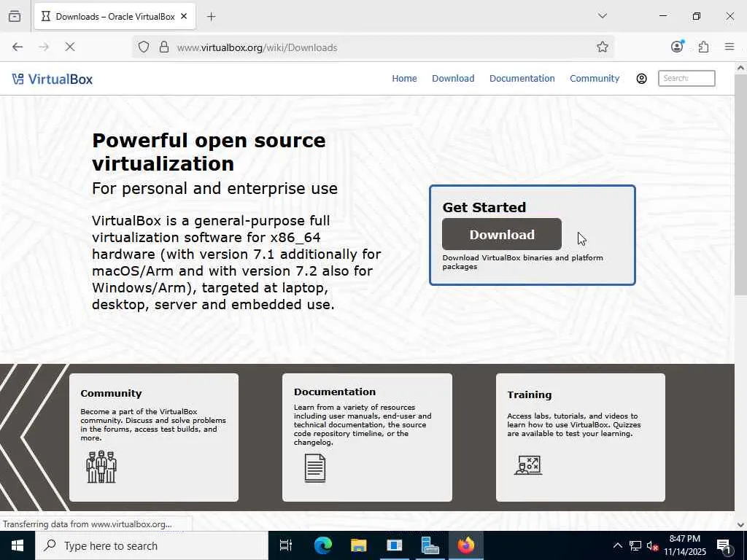This screenshot has width=747, height=560.
Task: Open the Community card heading
Action: pos(111,393)
